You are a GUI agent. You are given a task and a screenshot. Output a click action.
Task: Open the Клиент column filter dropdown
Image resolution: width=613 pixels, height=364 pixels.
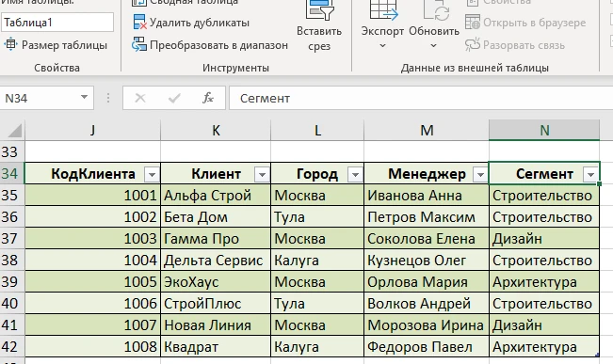[x=262, y=175]
